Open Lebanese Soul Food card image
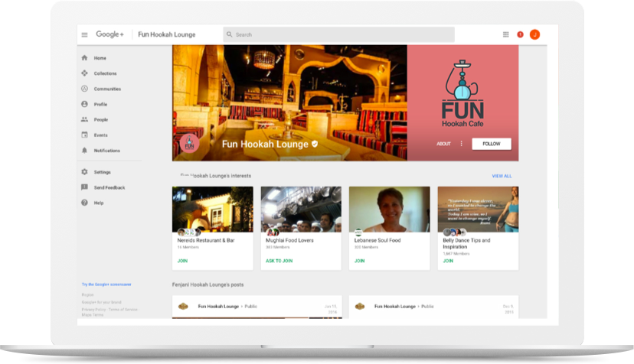This screenshot has width=634, height=364. pos(390,209)
